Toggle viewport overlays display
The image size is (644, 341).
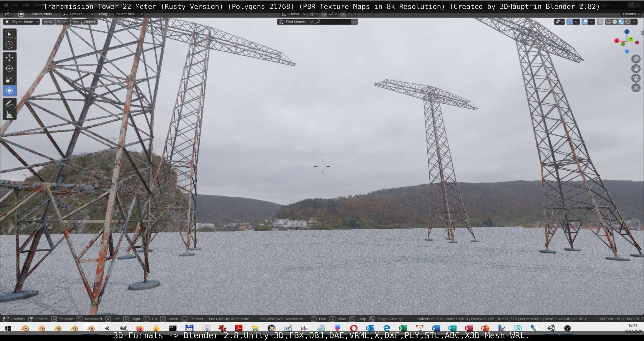585,22
